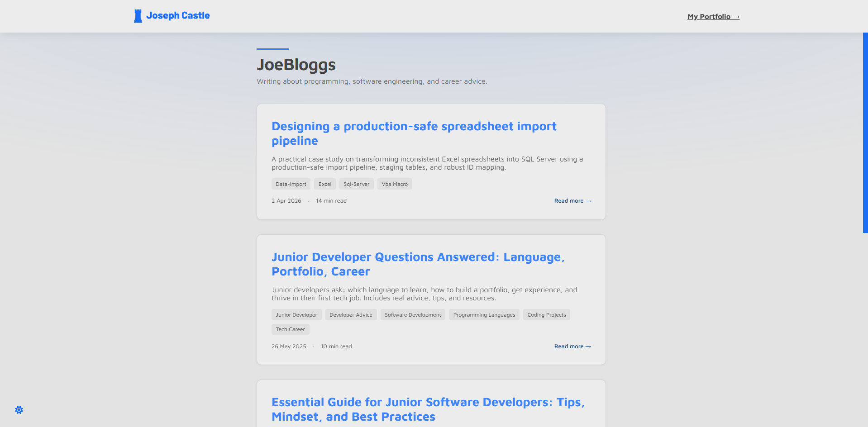Click the JoeBloggs blog heading
This screenshot has width=868, height=427.
(296, 65)
